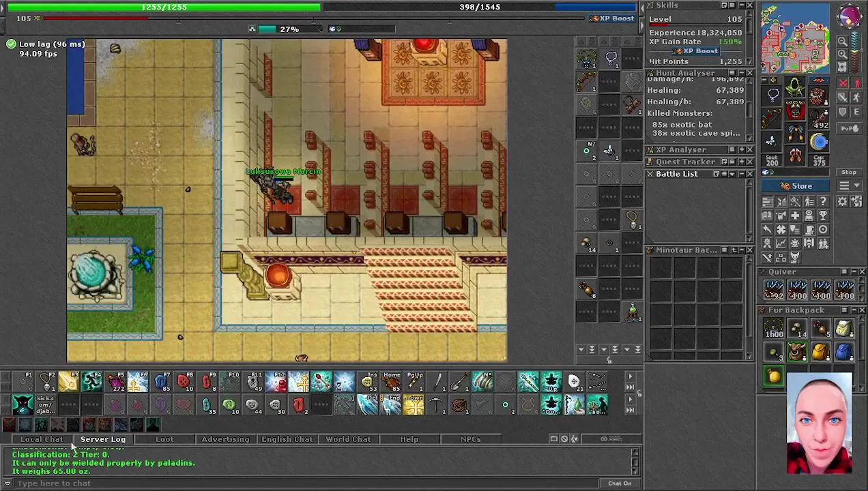Open the chat channel dropdown beside input
The width and height of the screenshot is (868, 491).
(x=8, y=483)
